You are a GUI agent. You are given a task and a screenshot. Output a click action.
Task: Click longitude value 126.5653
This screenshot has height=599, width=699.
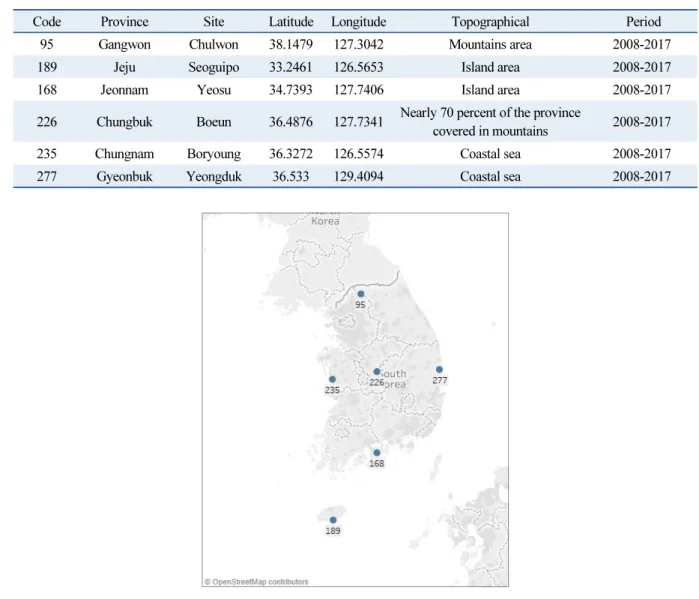point(358,67)
